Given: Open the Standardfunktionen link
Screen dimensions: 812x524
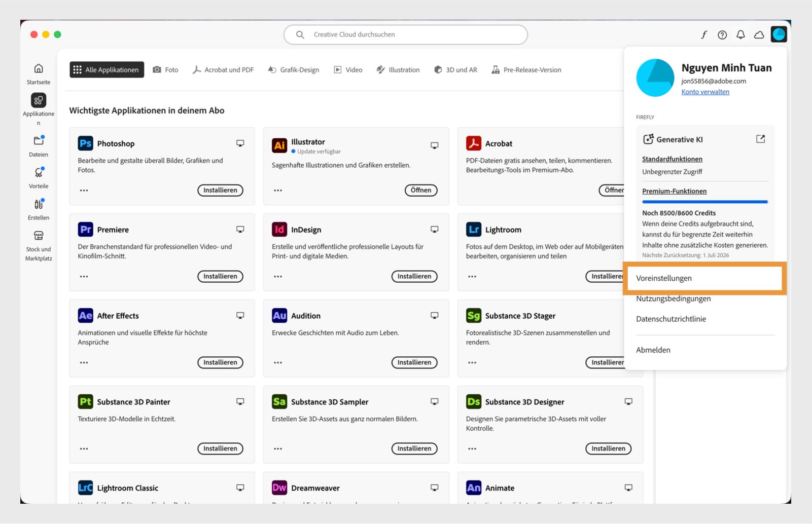Looking at the screenshot, I should (x=672, y=159).
